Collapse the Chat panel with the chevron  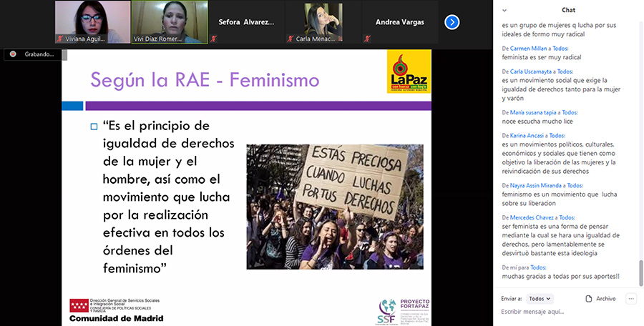(x=504, y=10)
